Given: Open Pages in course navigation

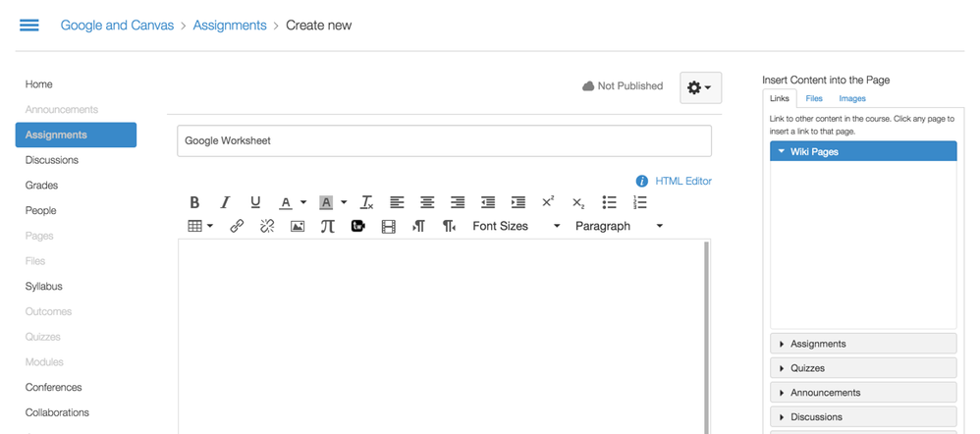Looking at the screenshot, I should 39,236.
